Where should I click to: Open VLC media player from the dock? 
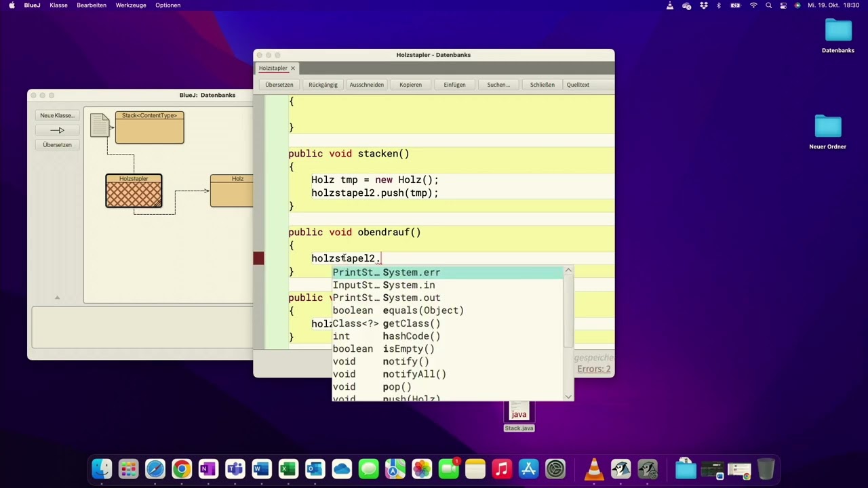[594, 468]
